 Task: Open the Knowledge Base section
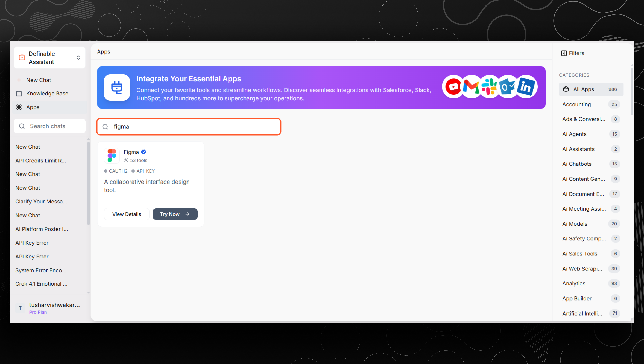(49, 94)
